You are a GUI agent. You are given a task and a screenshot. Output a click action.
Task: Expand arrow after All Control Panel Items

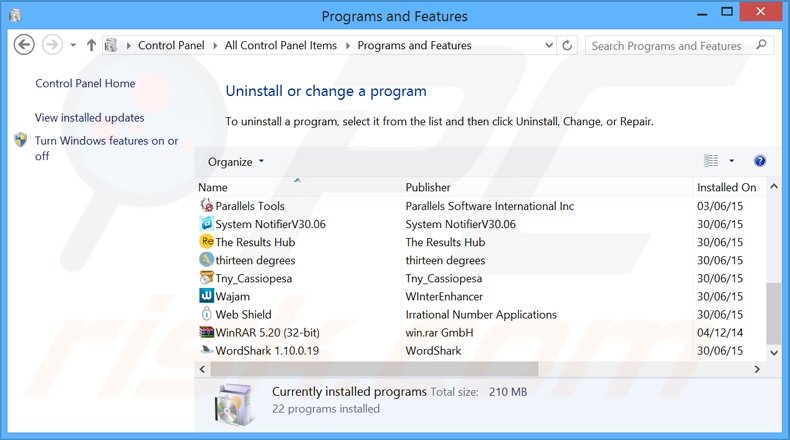[x=348, y=45]
